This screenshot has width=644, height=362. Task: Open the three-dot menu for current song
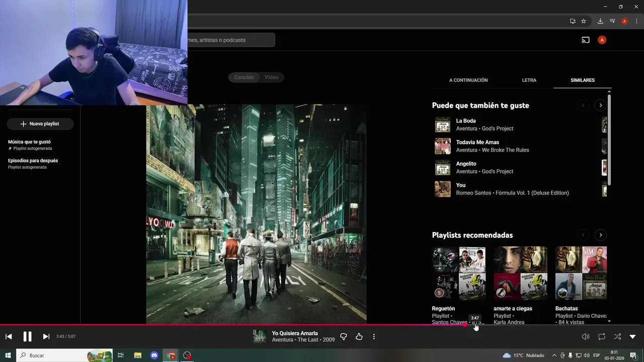[x=374, y=336]
